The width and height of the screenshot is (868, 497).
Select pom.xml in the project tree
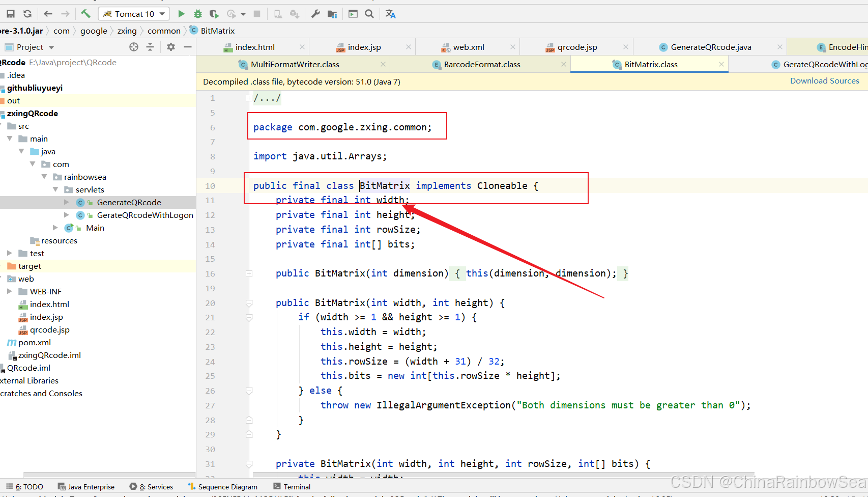[34, 342]
